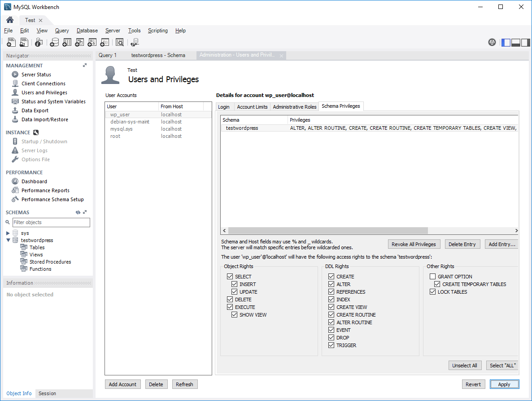Screen dimensions: 532x401
Task: Open the object inspector info icon
Action: [39, 42]
